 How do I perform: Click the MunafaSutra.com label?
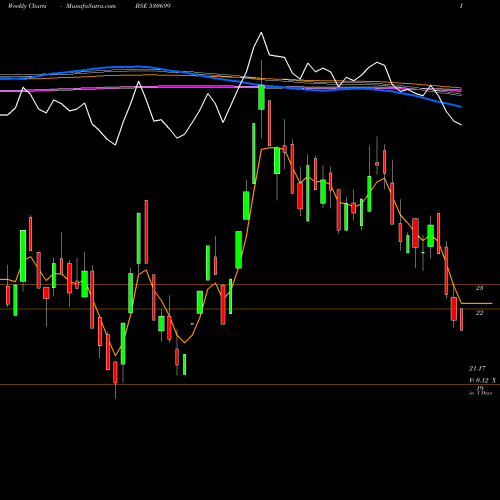(x=91, y=6)
